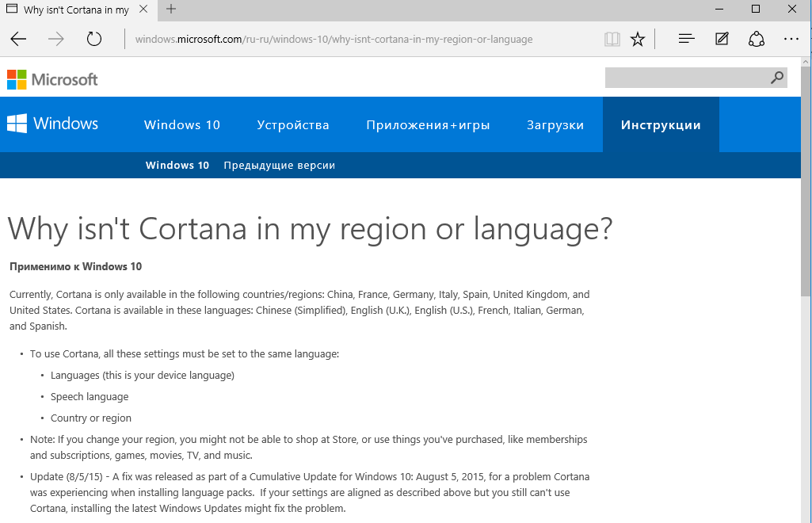This screenshot has width=812, height=523.
Task: Open the Windows 10 main nav item
Action: pos(181,124)
